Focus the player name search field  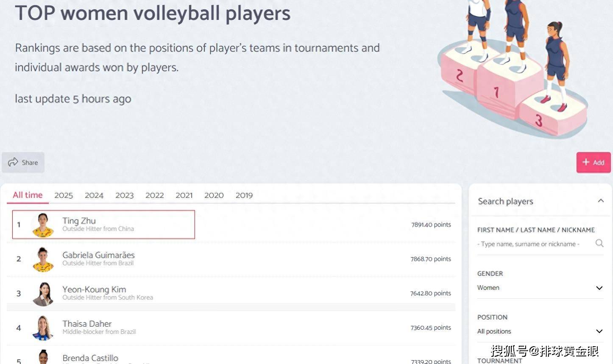[534, 244]
